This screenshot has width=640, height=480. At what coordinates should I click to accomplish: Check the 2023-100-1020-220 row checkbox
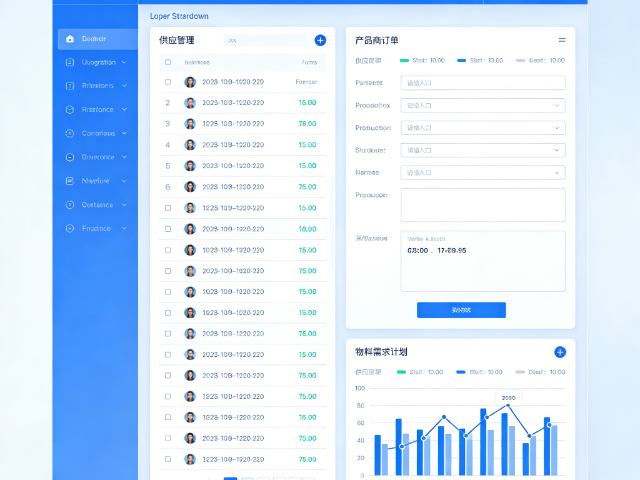click(168, 271)
